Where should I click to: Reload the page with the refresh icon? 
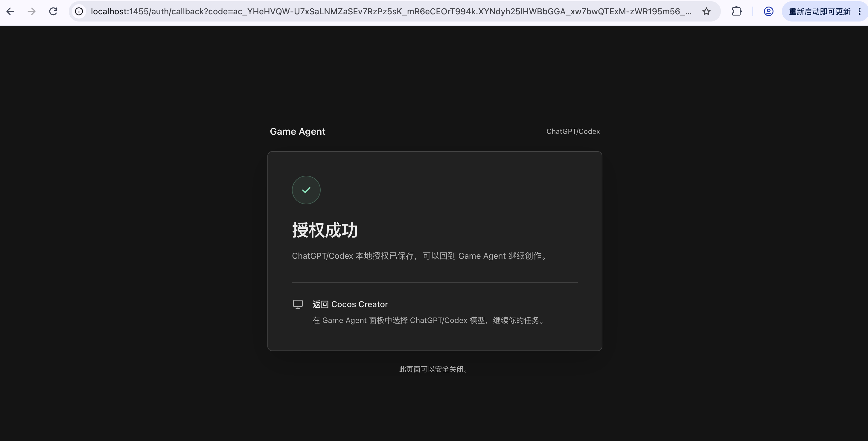[53, 11]
